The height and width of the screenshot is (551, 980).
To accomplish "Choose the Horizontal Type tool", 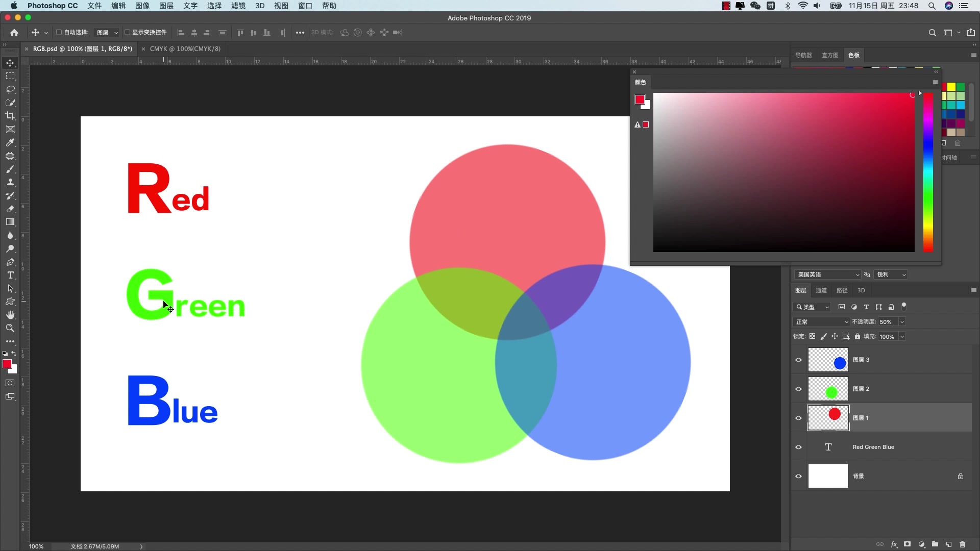I will click(x=10, y=275).
